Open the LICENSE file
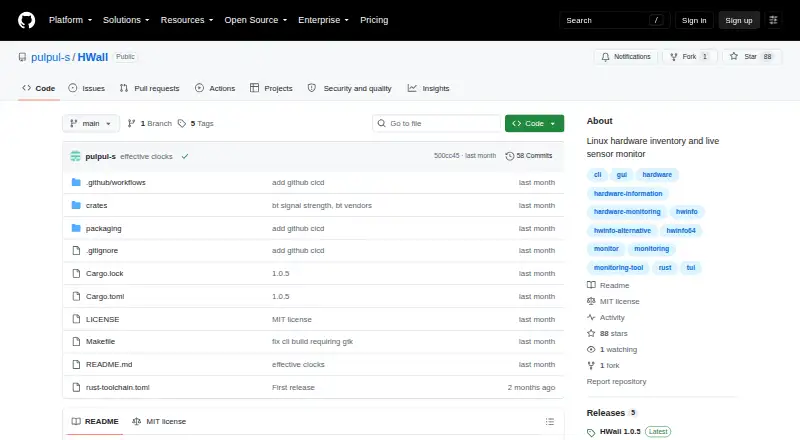The image size is (800, 440). click(103, 319)
